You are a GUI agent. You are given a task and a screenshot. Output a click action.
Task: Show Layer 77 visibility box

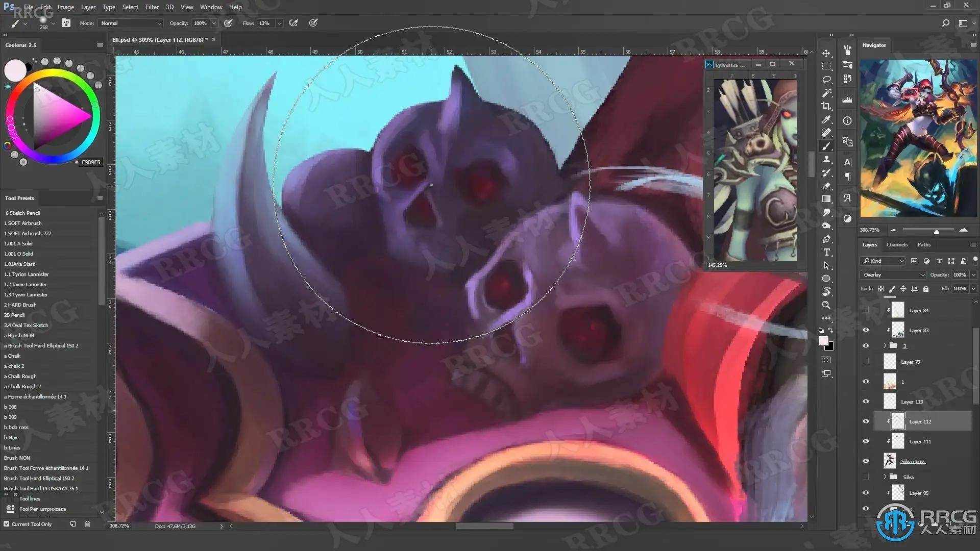coord(866,362)
